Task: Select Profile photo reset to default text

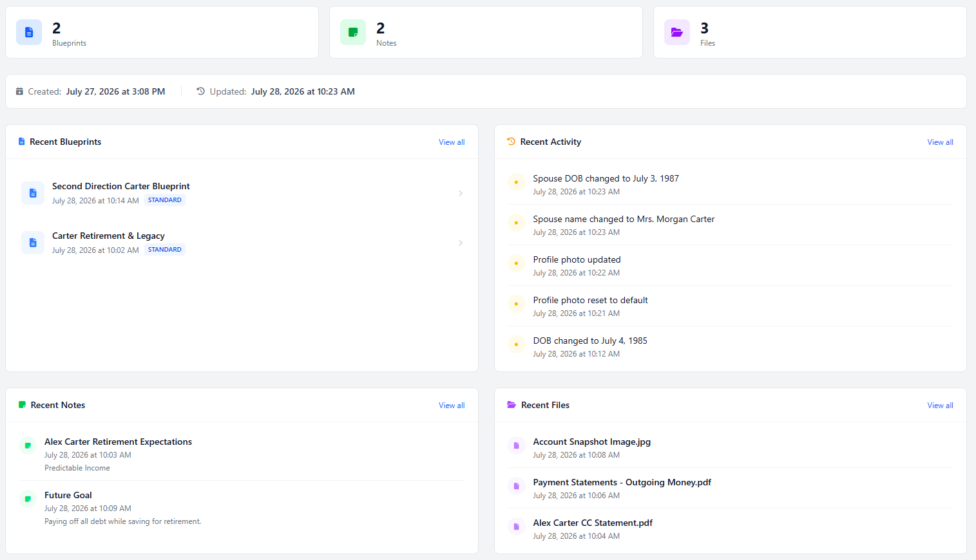Action: (591, 300)
